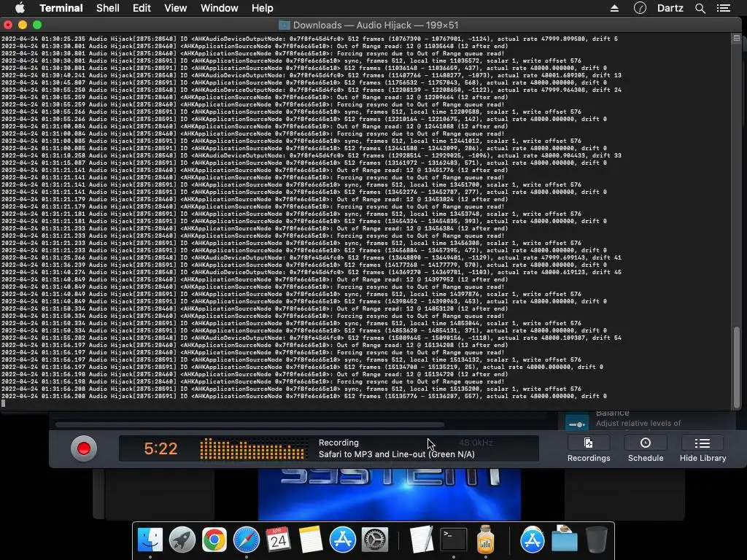Screen dimensions: 747x560
Task: Open the Schedule clock button
Action: pos(646,449)
